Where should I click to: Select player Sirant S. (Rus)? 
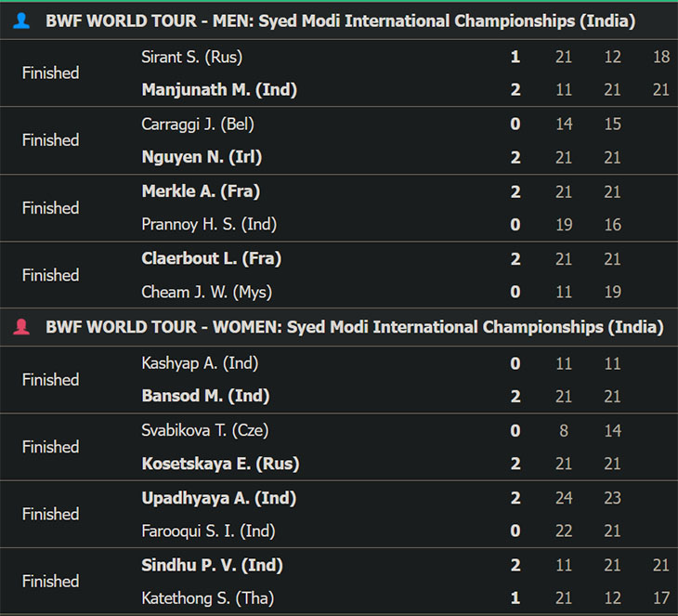click(192, 57)
